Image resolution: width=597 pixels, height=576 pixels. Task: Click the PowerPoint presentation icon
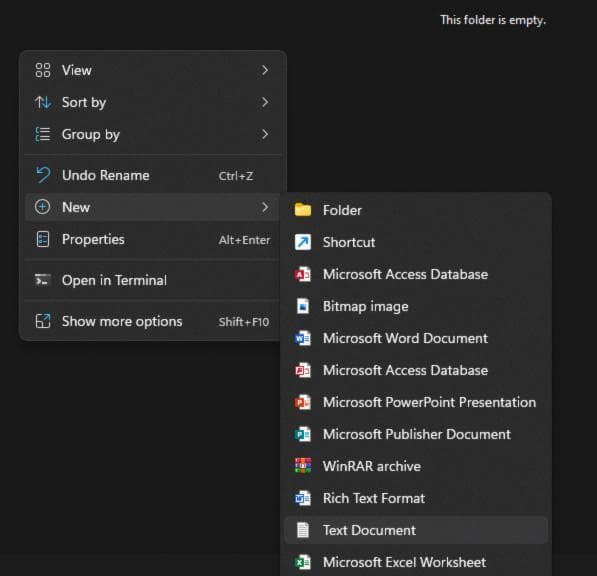pyautogui.click(x=303, y=402)
